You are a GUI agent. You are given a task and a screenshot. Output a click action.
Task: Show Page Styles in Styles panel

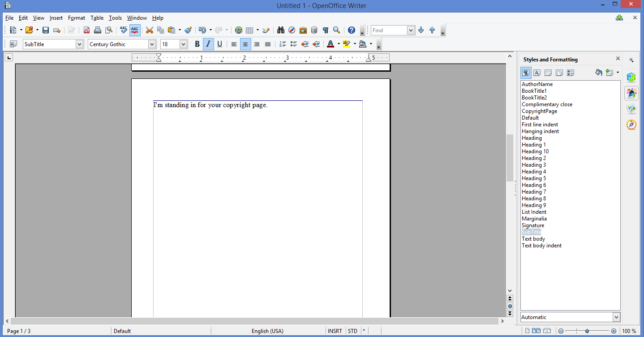(560, 73)
